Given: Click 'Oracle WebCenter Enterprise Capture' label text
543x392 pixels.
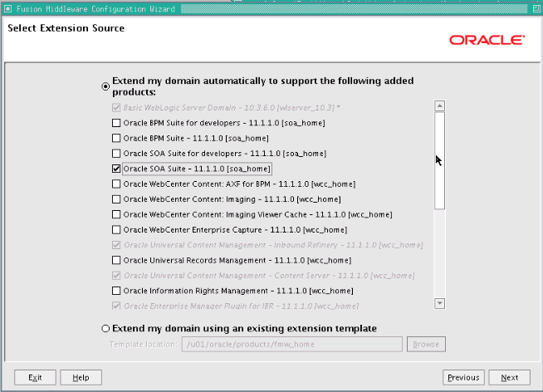Looking at the screenshot, I should 235,230.
